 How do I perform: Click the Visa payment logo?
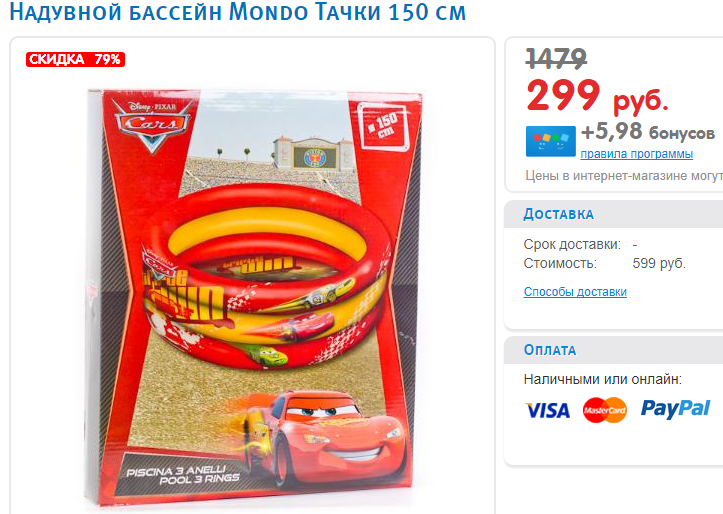coord(547,410)
